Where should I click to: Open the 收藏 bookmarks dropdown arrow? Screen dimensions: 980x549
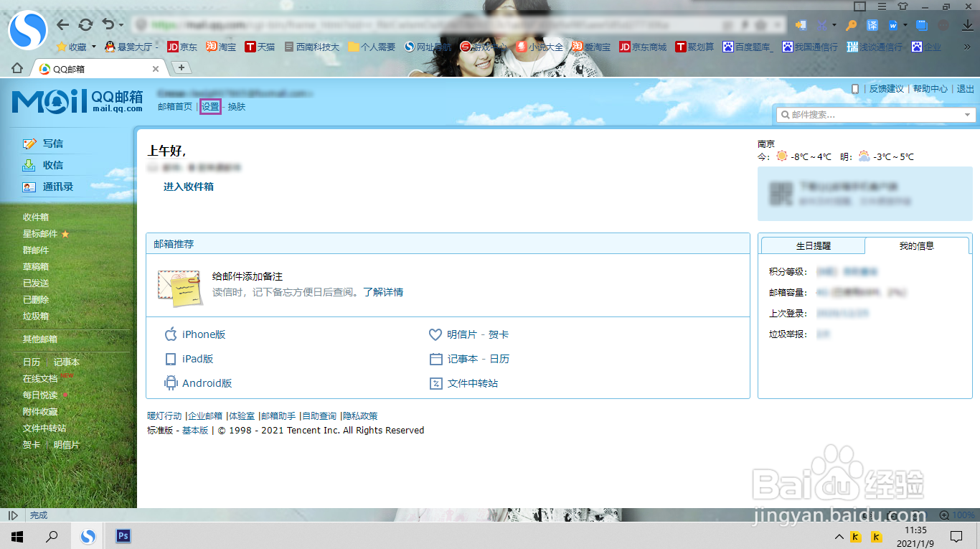93,47
